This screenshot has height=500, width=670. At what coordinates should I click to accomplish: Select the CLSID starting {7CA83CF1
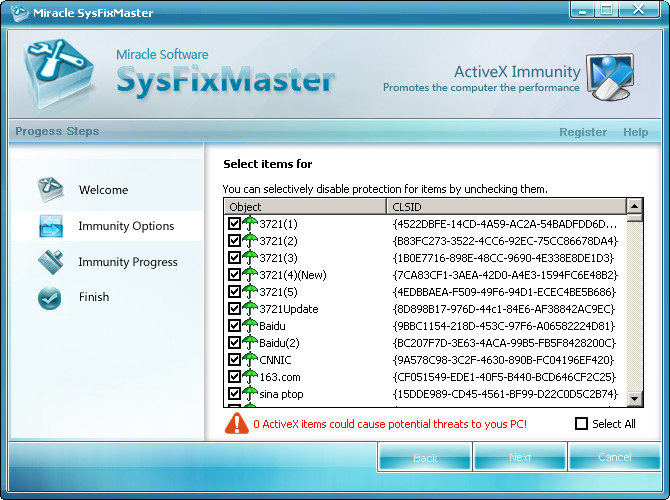[x=505, y=275]
